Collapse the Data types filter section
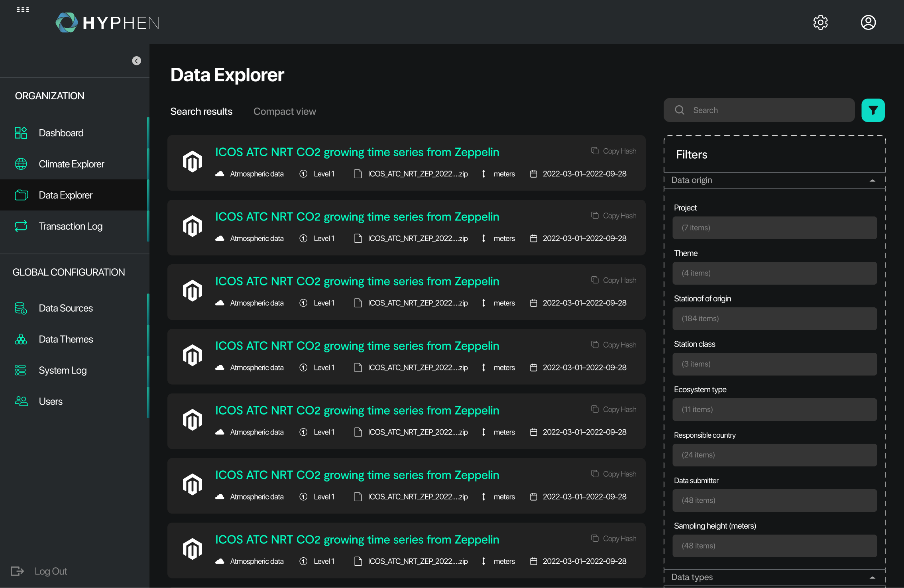The image size is (904, 588). pos(872,578)
